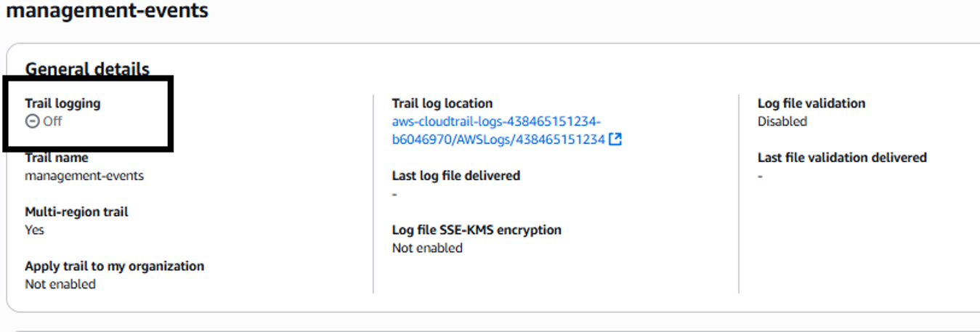
Task: Open the aws-cloudtrail-logs S3 bucket link
Action: [x=498, y=131]
